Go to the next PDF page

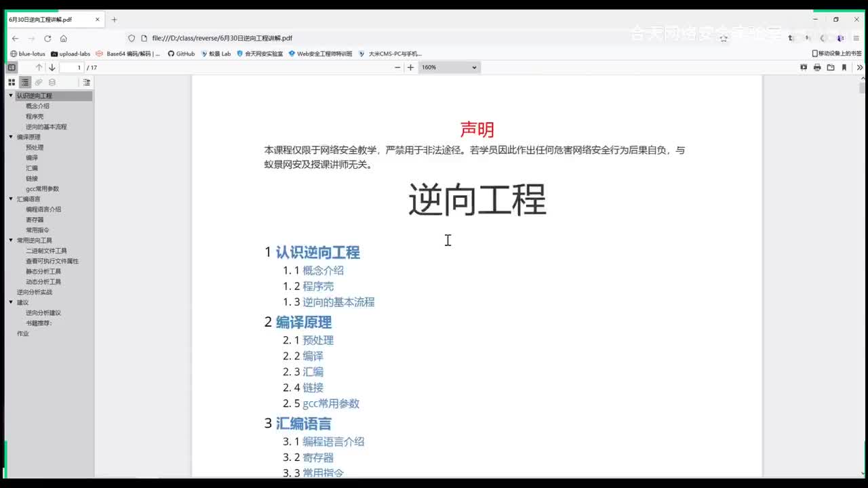click(52, 67)
